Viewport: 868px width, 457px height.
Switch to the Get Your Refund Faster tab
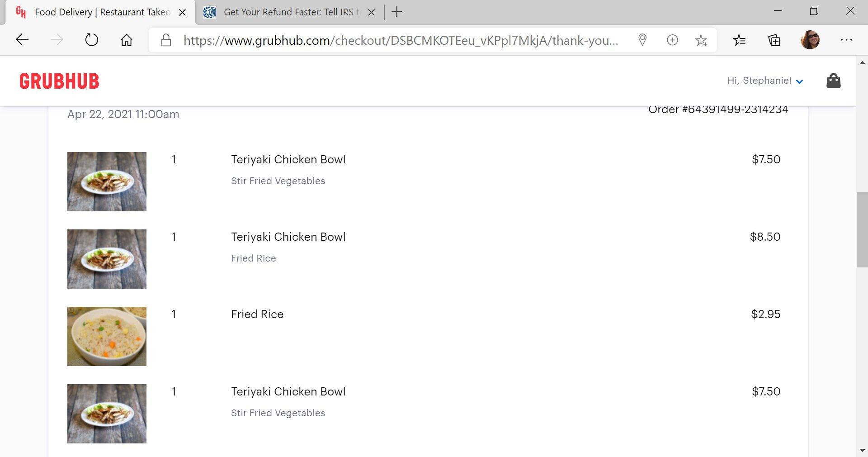289,12
